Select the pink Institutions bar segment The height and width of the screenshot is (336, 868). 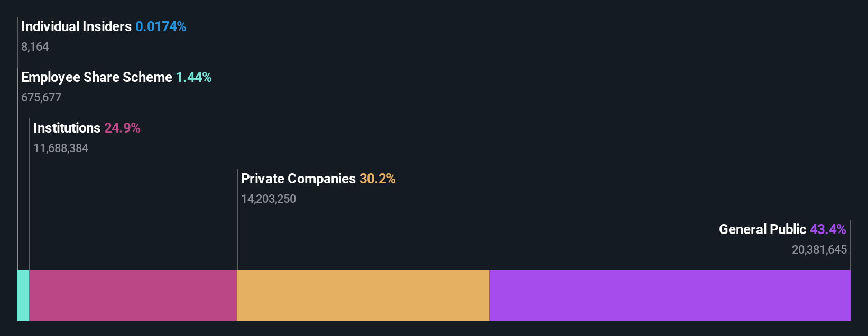click(x=133, y=296)
